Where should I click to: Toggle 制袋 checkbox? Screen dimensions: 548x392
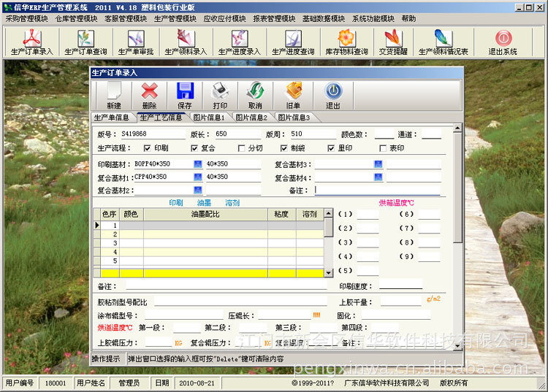283,148
